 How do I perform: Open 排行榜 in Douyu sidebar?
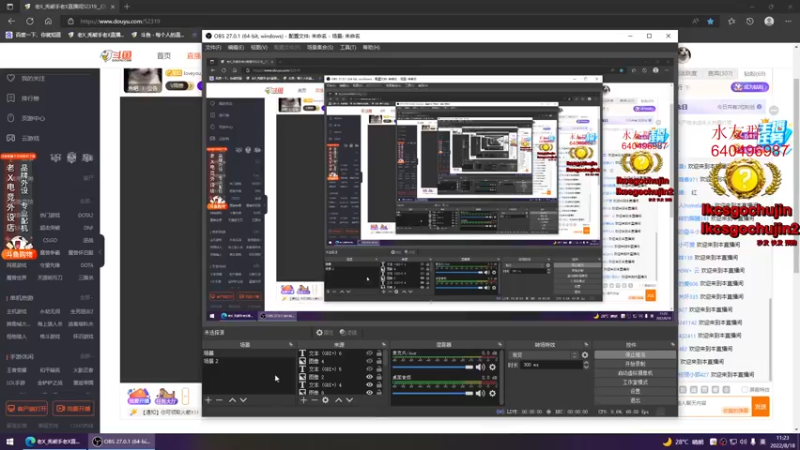[30, 98]
